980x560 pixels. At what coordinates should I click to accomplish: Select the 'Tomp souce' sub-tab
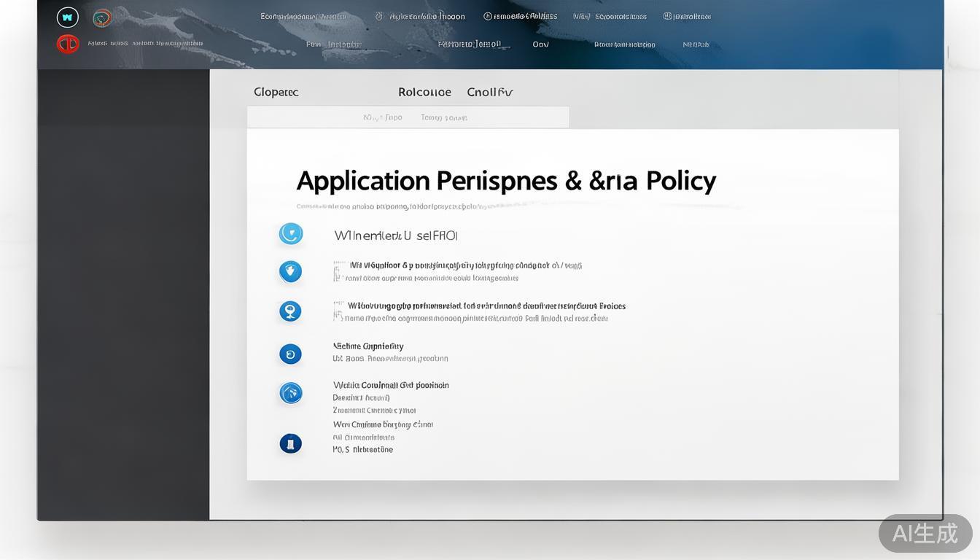coord(443,117)
